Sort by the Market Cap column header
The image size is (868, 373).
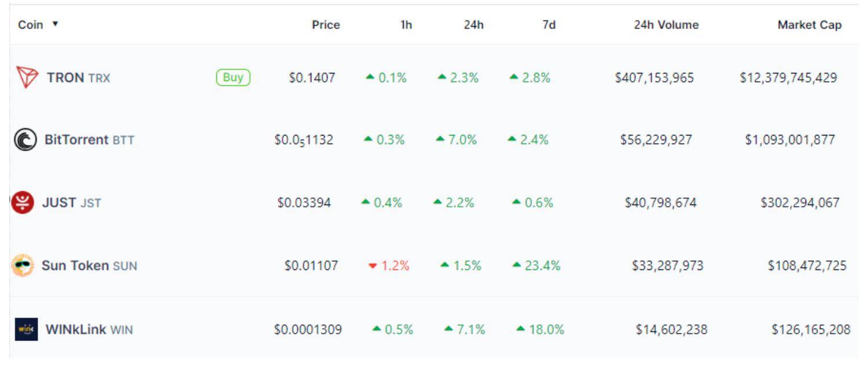[x=809, y=25]
